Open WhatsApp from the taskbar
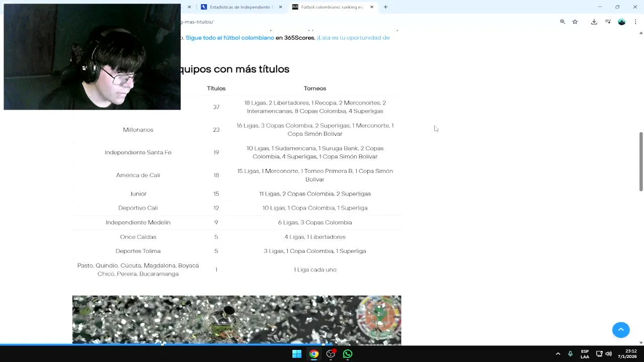644x362 pixels. click(348, 354)
